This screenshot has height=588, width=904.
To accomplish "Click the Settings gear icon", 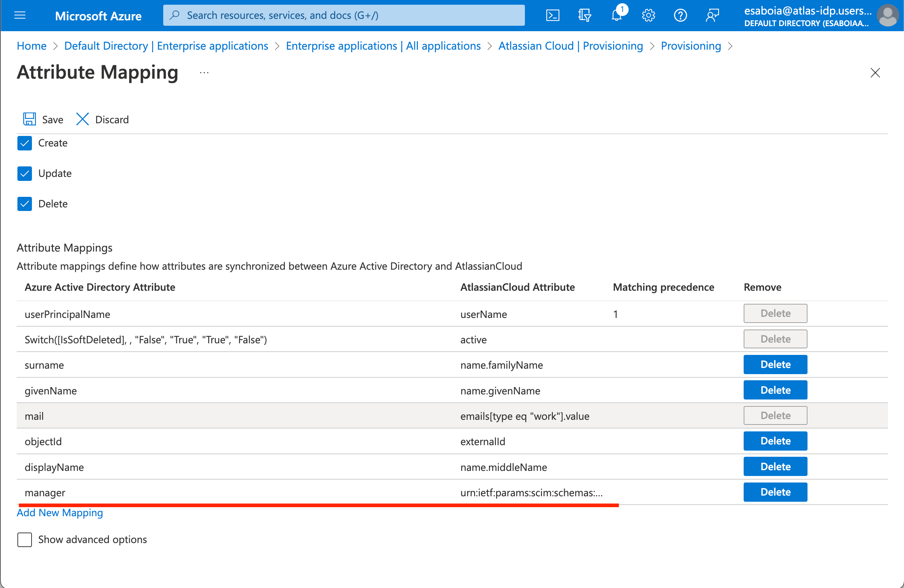I will [648, 15].
